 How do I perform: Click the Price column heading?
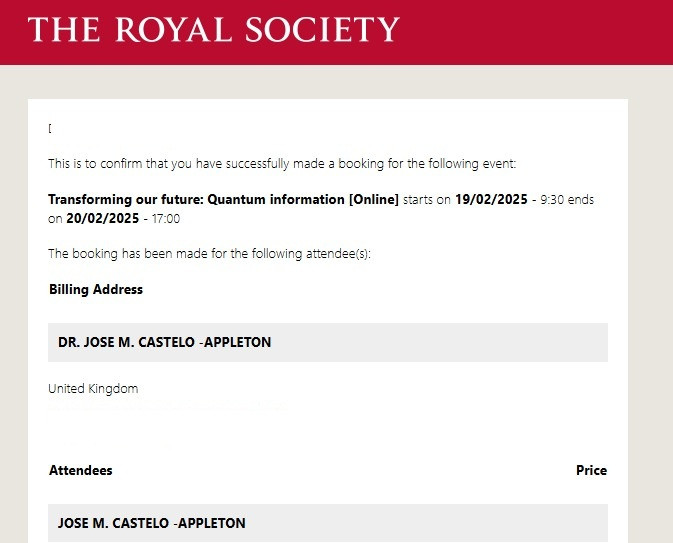(591, 470)
